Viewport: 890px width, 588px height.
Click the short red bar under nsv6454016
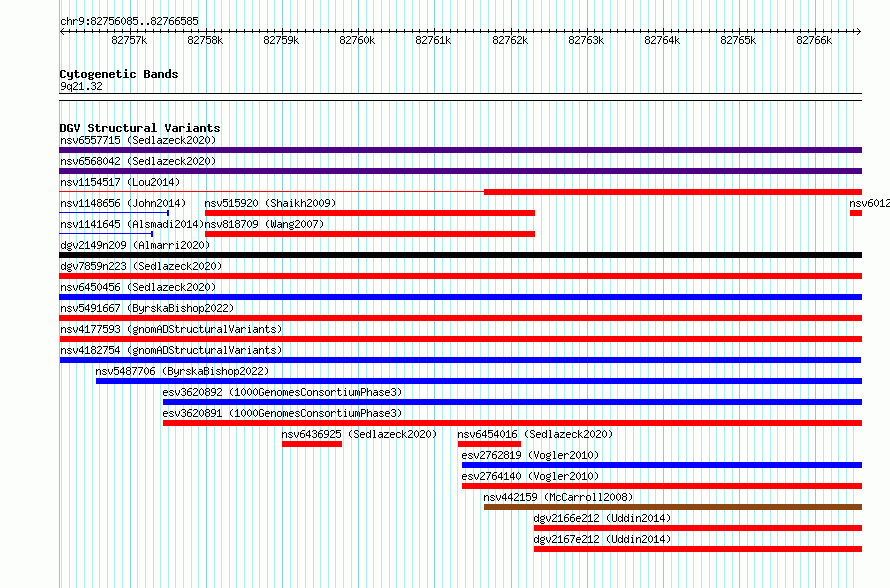(489, 444)
